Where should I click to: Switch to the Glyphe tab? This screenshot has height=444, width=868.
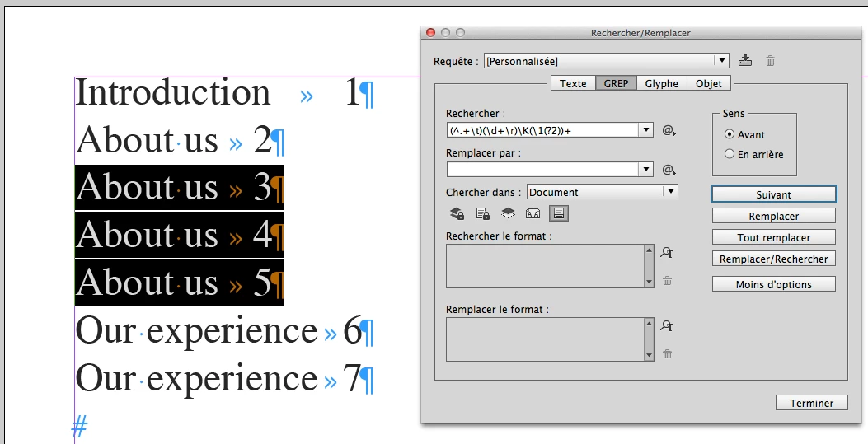(662, 83)
